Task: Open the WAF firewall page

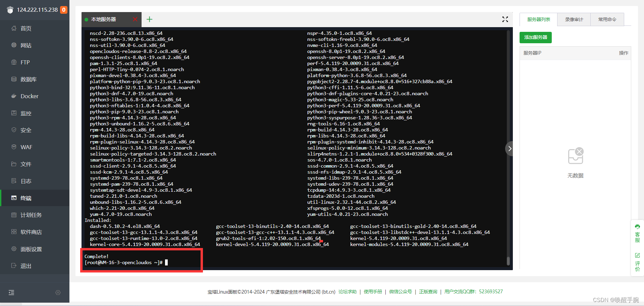Action: pos(29,147)
